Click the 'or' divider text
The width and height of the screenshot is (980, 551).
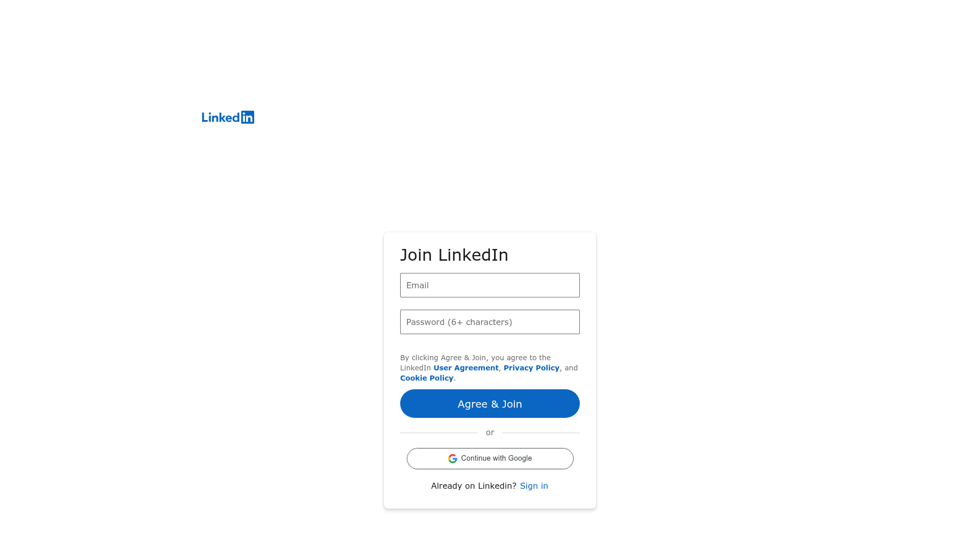click(x=490, y=433)
